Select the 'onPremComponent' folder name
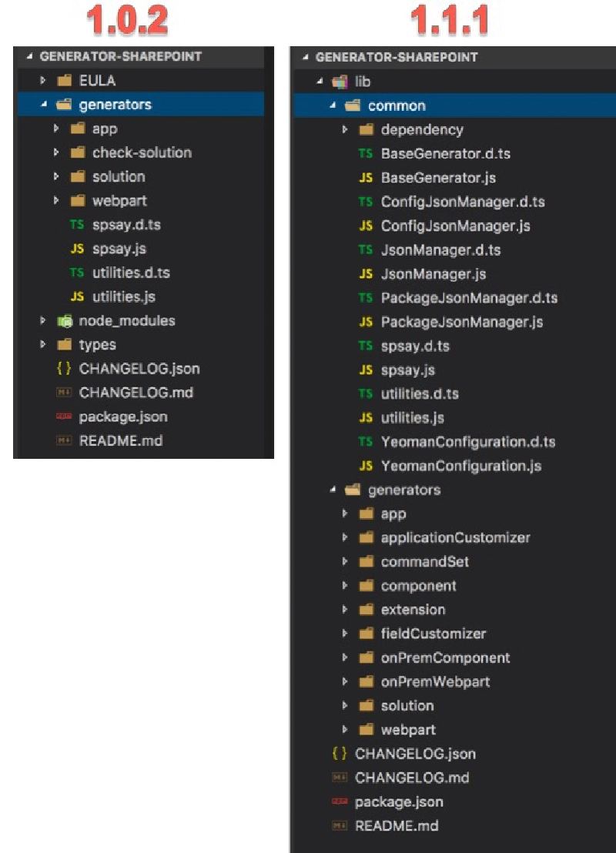Screen dimensions: 616x853 pyautogui.click(x=445, y=657)
